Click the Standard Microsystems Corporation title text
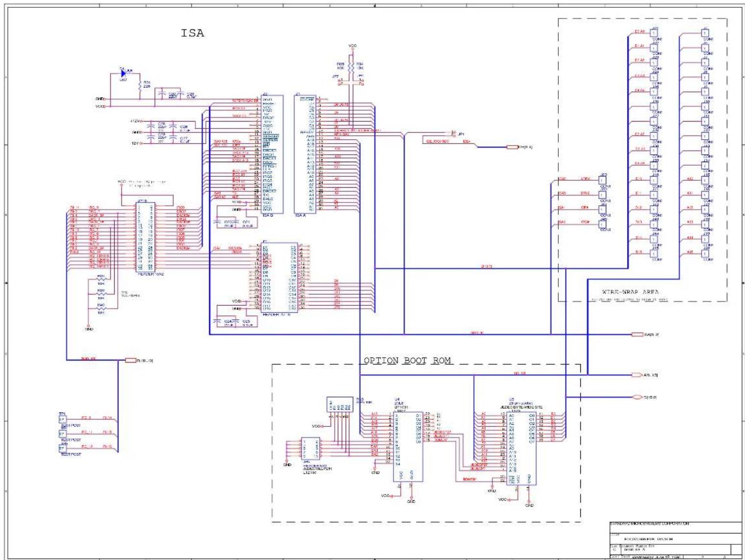Image resolution: width=745 pixels, height=560 pixels. [649, 524]
